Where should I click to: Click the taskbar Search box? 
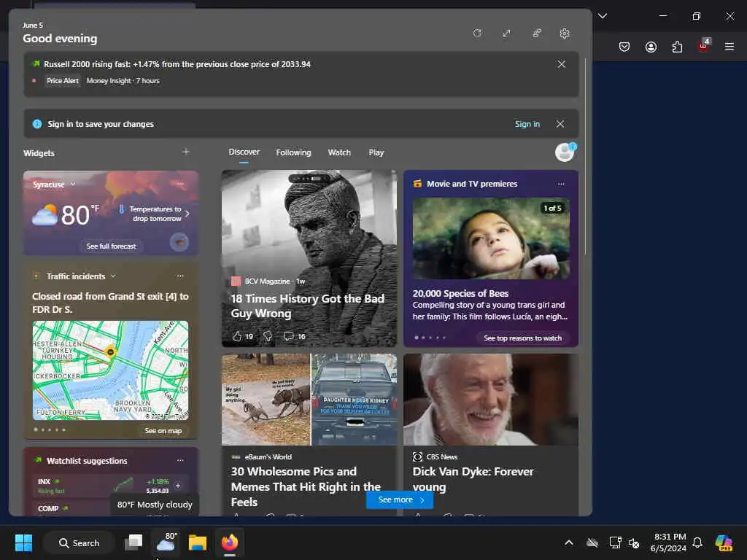tap(79, 542)
